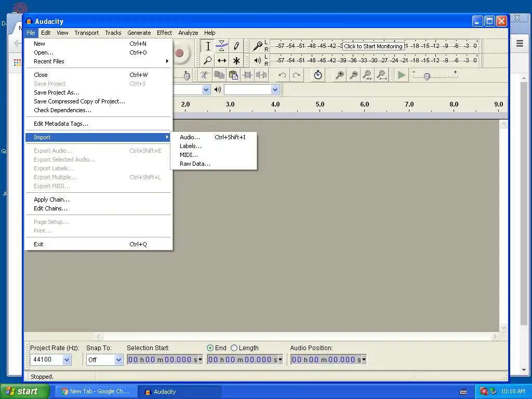532x399 pixels.
Task: Open the Selection Start format arrow
Action: [200, 360]
